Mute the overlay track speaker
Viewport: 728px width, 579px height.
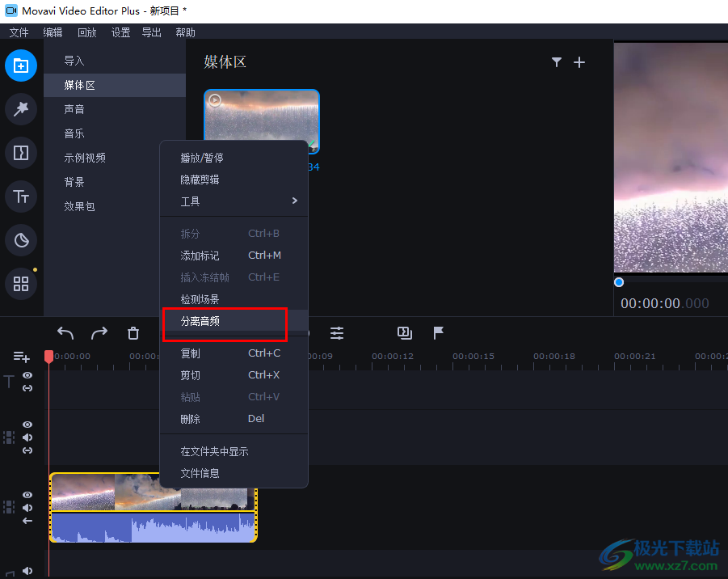click(27, 437)
